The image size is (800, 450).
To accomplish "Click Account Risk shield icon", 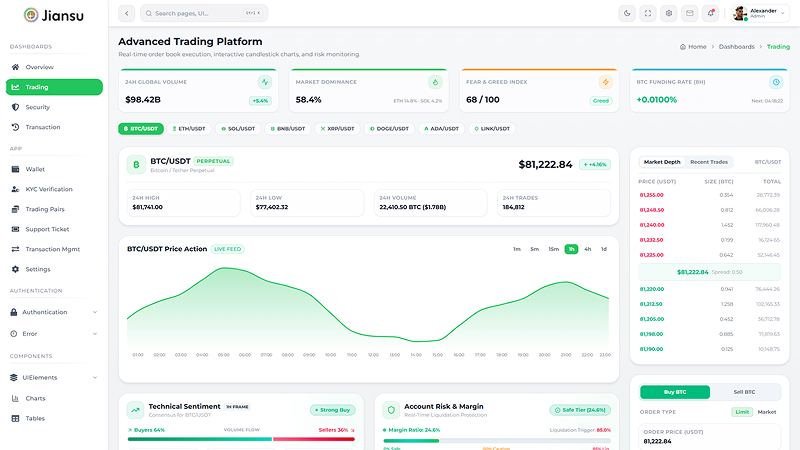I will [x=391, y=410].
